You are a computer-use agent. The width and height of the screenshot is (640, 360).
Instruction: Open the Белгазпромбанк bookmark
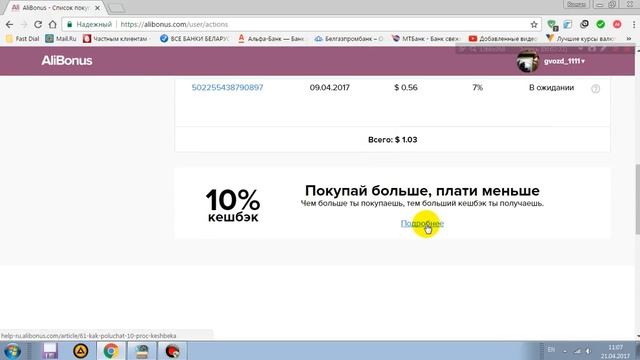pos(349,39)
